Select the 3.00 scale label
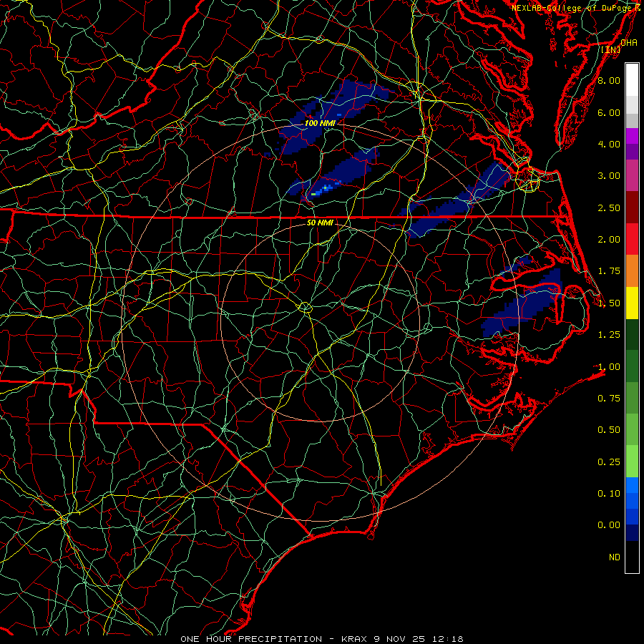Image resolution: width=644 pixels, height=644 pixels. [609, 176]
